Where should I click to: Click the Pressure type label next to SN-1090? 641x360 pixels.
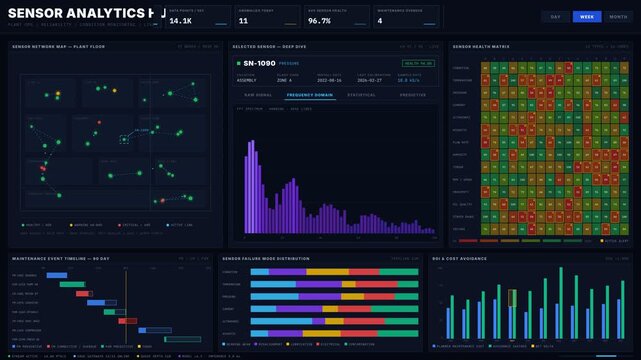pyautogui.click(x=289, y=64)
